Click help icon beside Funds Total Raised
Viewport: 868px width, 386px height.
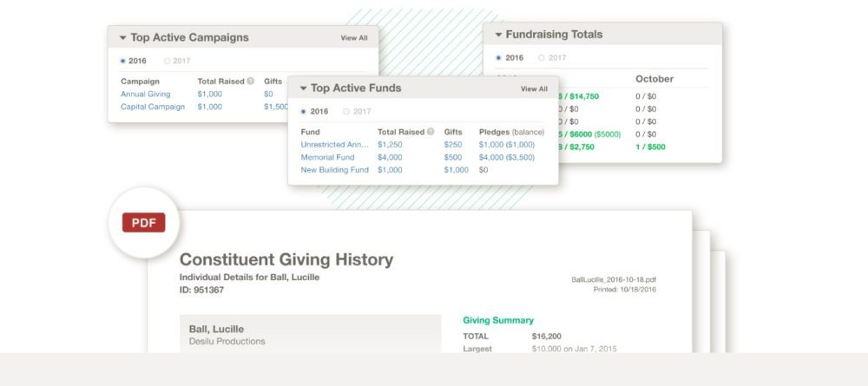tap(431, 132)
